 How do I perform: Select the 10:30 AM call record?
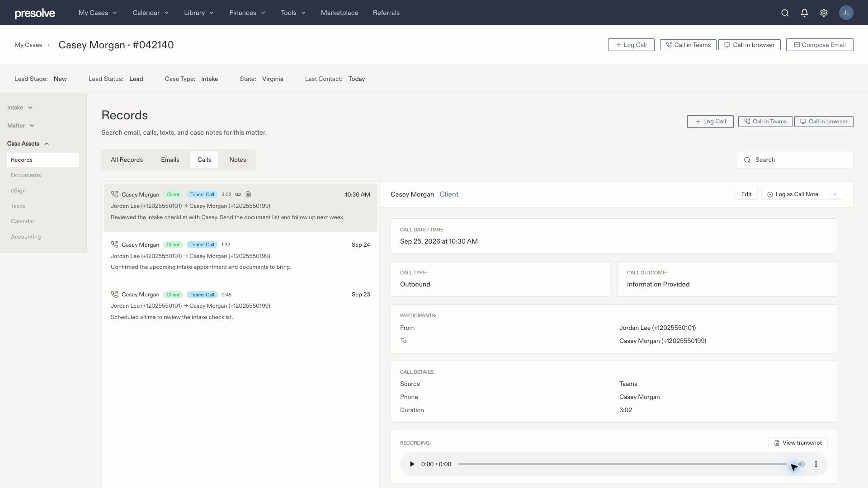pyautogui.click(x=241, y=207)
